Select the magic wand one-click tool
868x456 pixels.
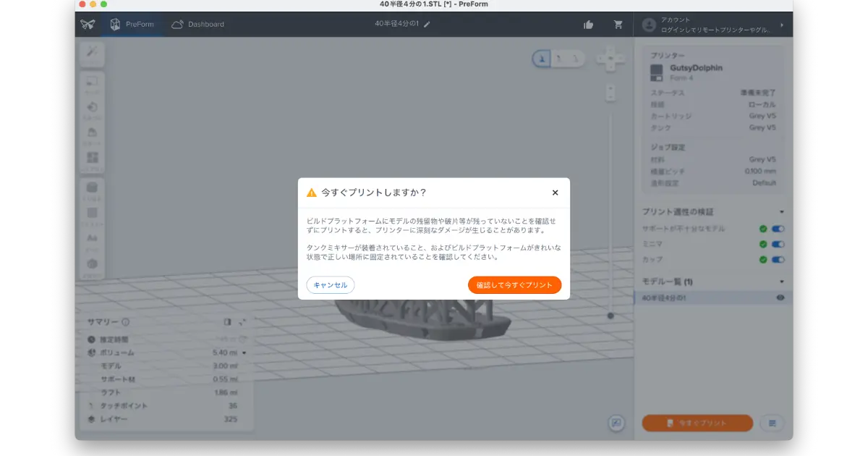[93, 51]
